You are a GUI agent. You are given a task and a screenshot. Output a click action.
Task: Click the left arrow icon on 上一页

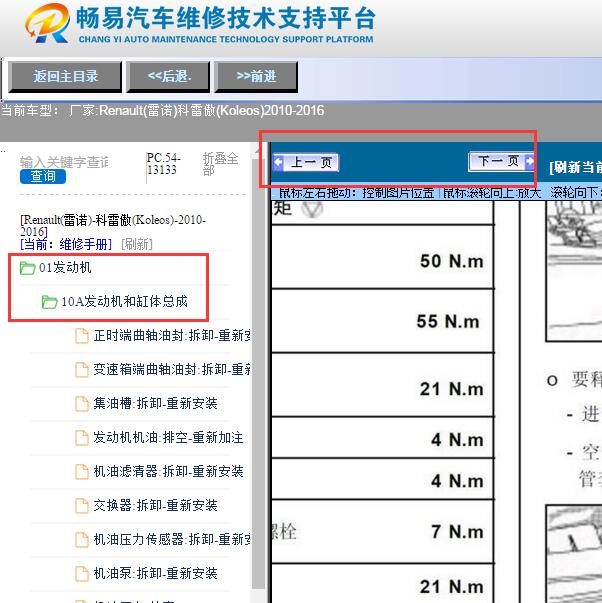278,162
